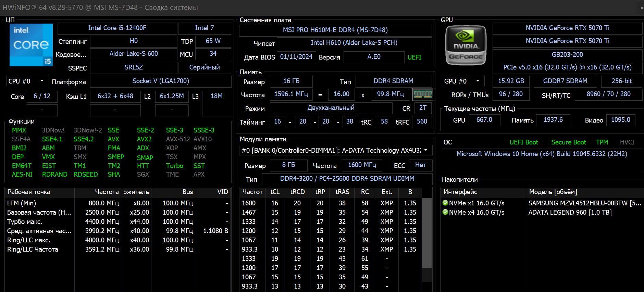Screen dimensions: 644x292
Task: Open the CPU #0 selector dropdown
Action: 27,81
